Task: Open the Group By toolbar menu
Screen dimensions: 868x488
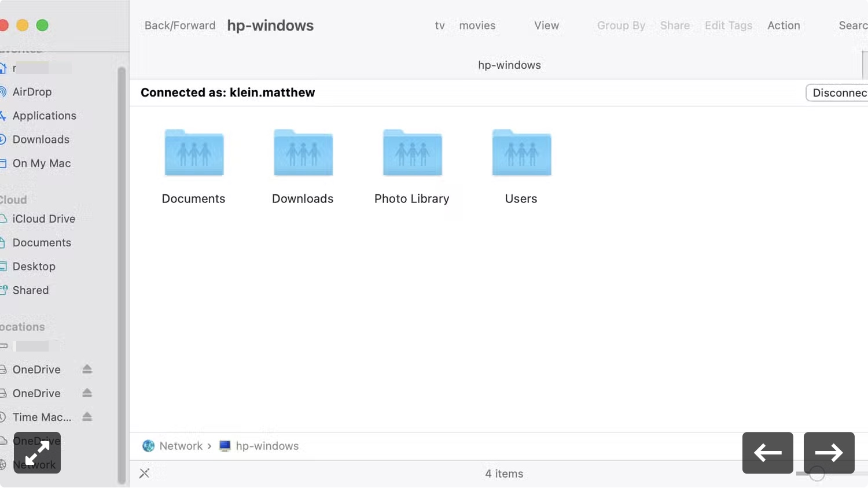Action: coord(621,25)
